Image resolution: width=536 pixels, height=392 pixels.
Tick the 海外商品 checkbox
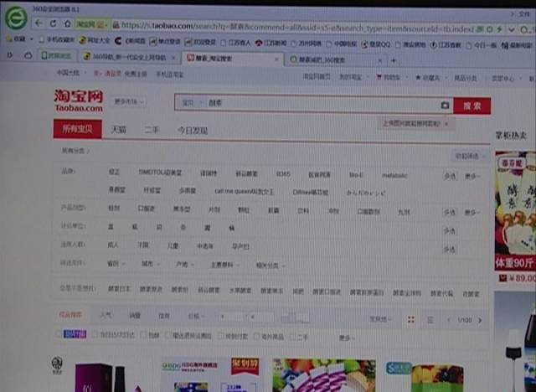click(256, 336)
